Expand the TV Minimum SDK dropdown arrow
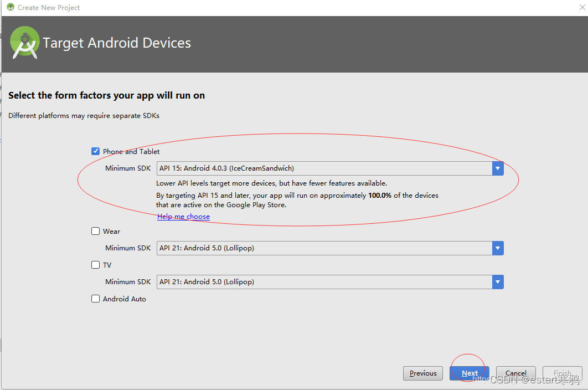The width and height of the screenshot is (588, 390). click(x=498, y=282)
